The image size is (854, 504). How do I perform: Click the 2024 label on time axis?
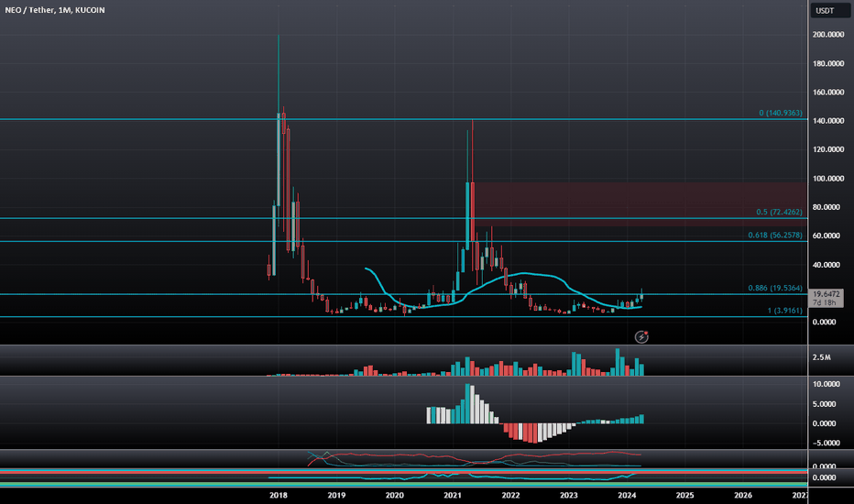point(627,495)
